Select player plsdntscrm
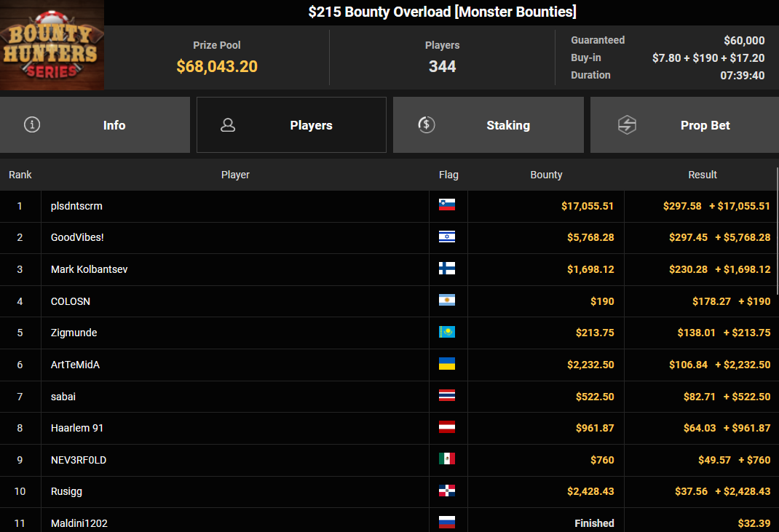This screenshot has height=532, width=779. tap(76, 206)
